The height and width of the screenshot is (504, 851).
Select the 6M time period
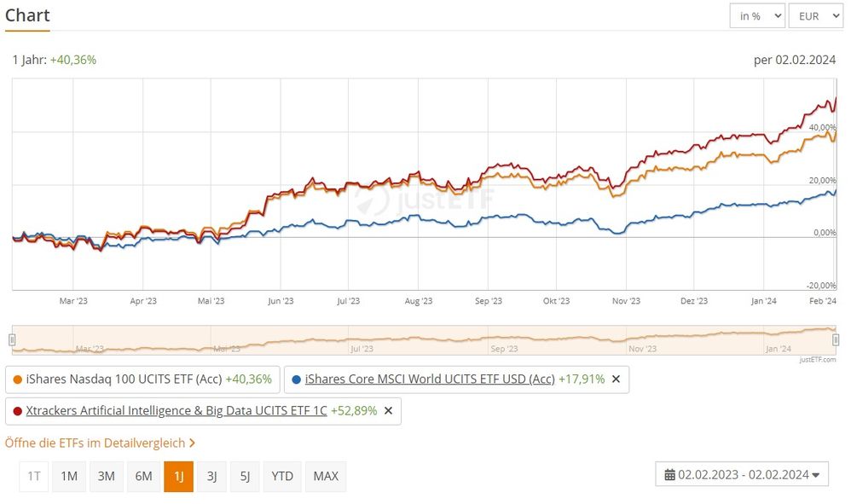pos(143,477)
